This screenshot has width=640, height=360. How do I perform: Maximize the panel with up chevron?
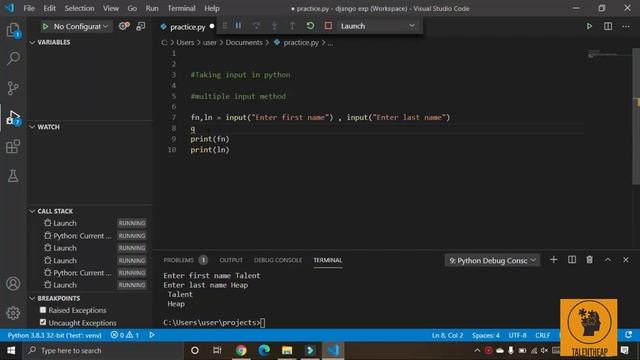point(608,260)
